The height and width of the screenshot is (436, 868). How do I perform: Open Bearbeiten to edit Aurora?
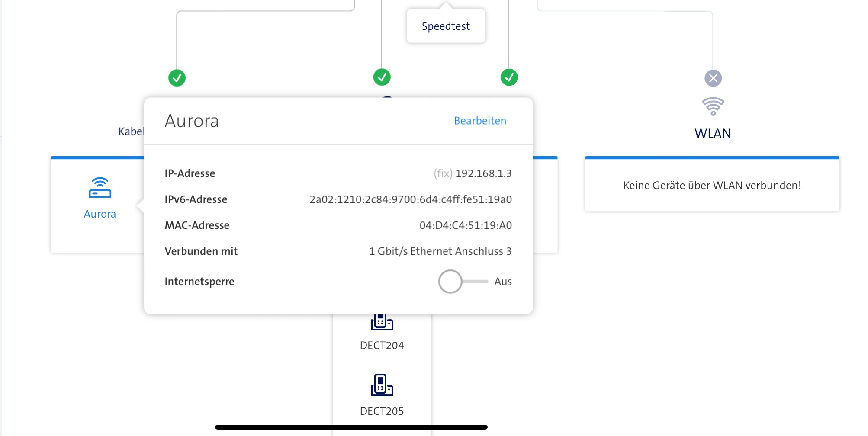[x=480, y=121]
